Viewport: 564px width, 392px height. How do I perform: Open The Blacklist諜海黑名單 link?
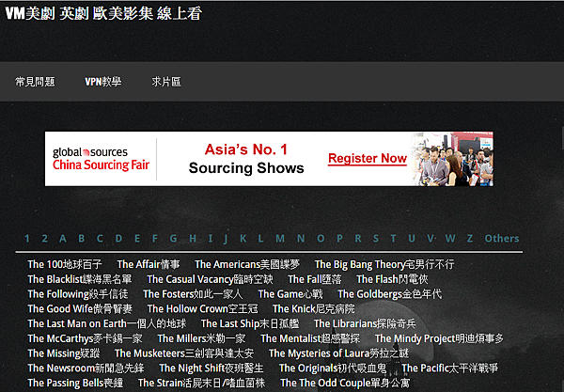pyautogui.click(x=80, y=279)
